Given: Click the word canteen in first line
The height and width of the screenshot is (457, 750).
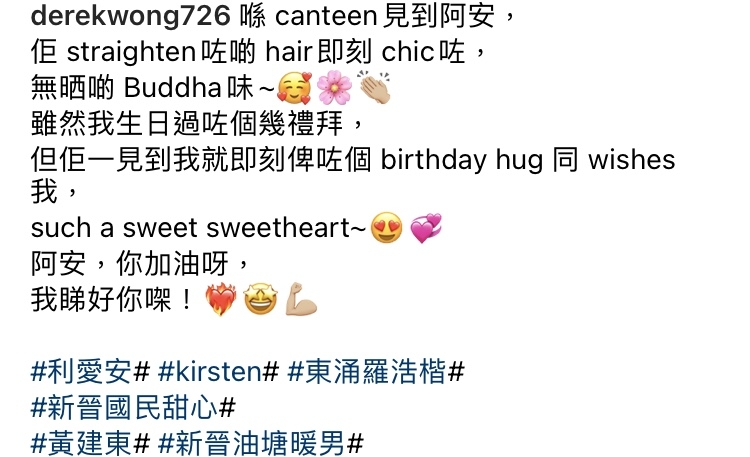Looking at the screenshot, I should 326,16.
